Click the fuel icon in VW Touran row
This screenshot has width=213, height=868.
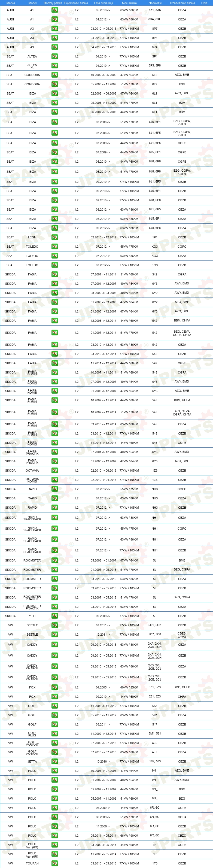click(54, 863)
